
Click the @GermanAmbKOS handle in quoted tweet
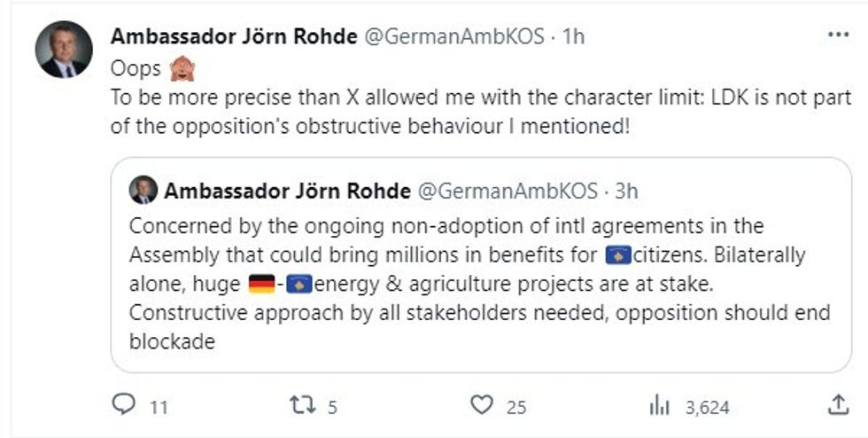coord(506,190)
